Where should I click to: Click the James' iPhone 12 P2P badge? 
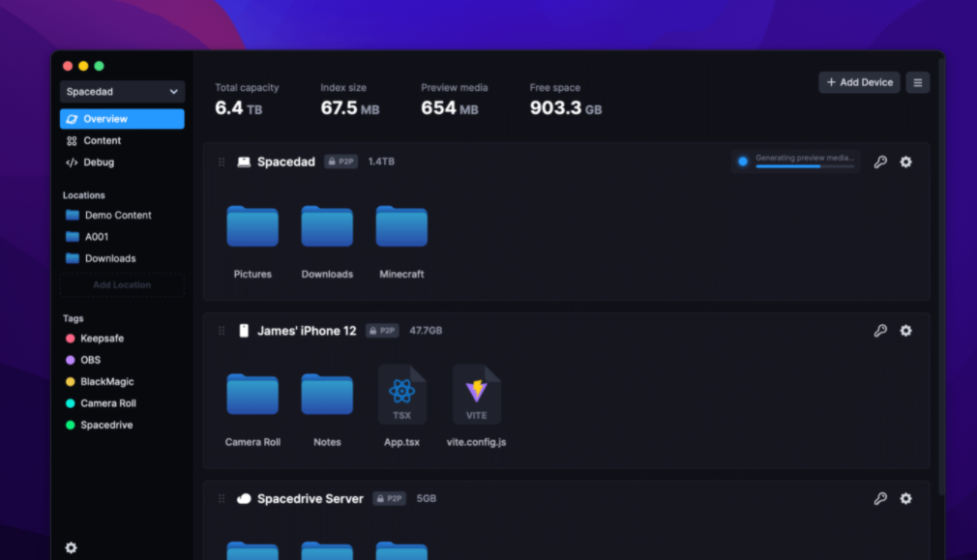click(382, 331)
